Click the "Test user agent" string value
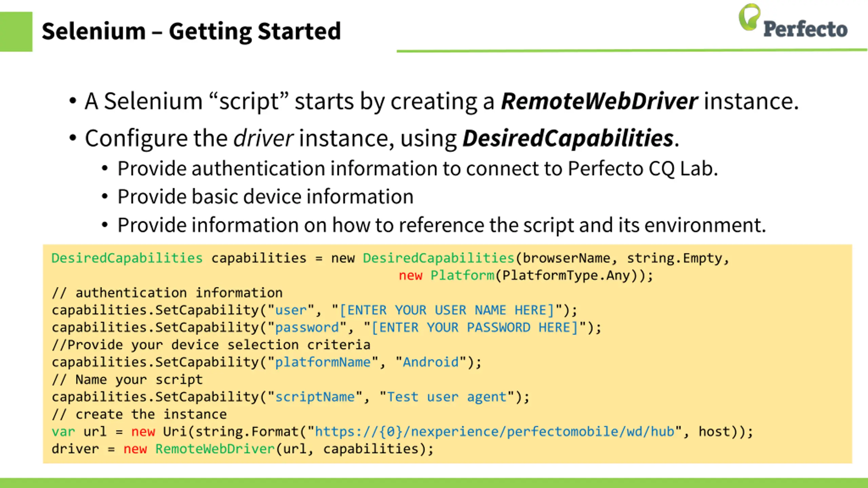Screen dimensions: 868x488 447,397
